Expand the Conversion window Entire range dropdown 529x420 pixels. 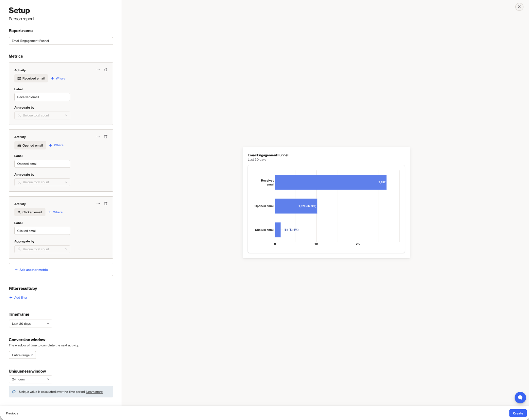click(22, 355)
